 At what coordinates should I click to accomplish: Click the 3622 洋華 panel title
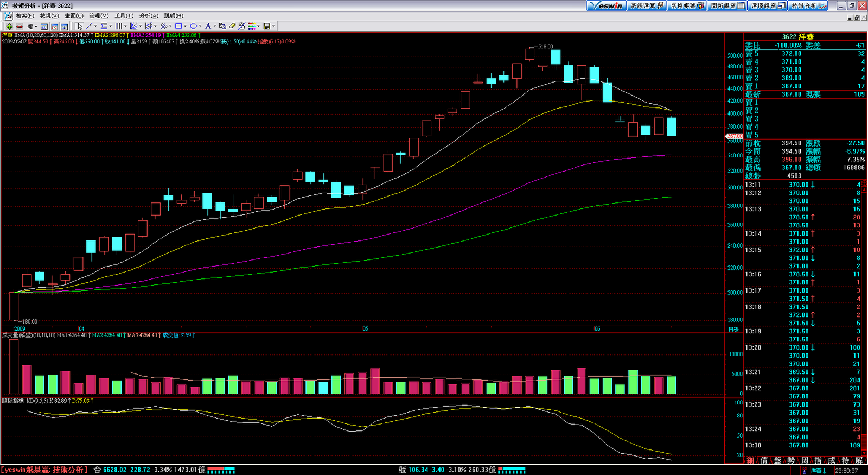(797, 37)
